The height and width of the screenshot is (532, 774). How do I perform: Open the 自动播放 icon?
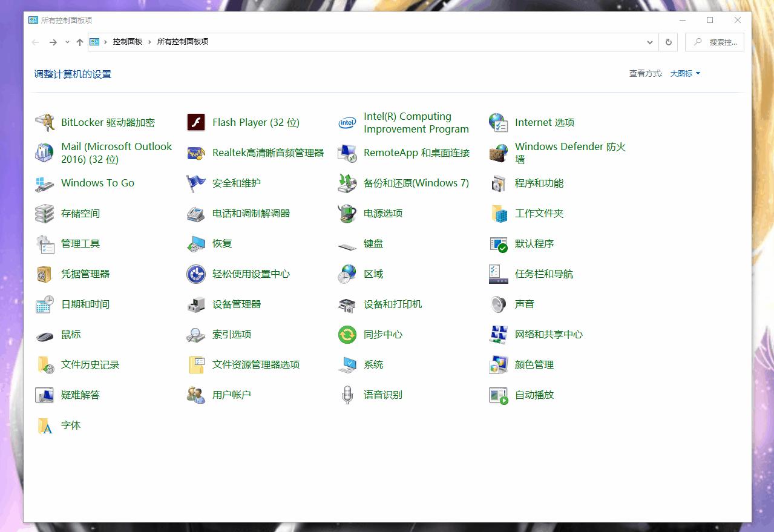[499, 395]
